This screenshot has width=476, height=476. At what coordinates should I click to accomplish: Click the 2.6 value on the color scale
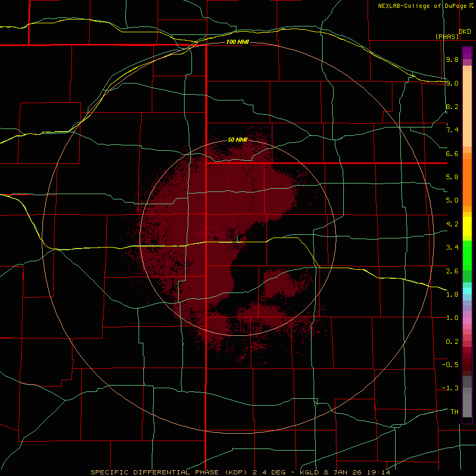coord(452,271)
